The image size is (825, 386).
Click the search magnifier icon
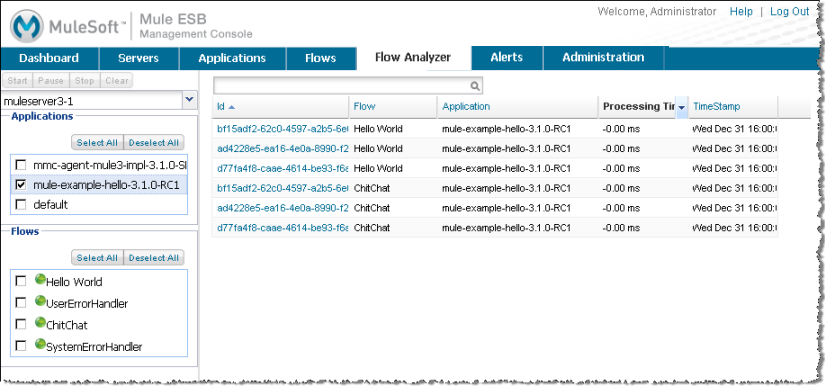[475, 86]
